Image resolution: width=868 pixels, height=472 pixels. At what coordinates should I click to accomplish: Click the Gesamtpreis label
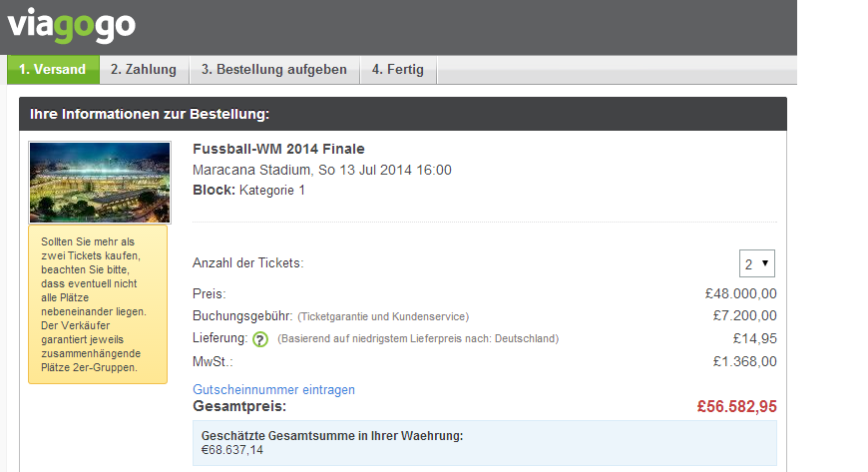239,406
